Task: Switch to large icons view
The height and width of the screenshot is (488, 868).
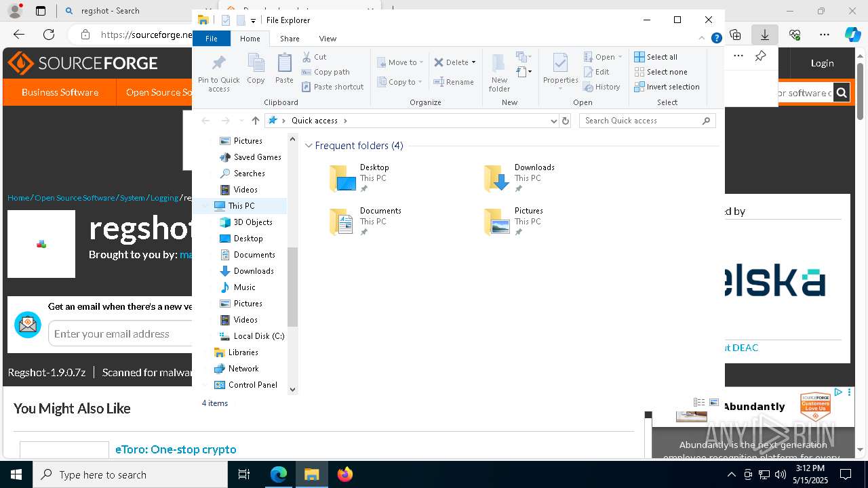Action: [x=714, y=403]
